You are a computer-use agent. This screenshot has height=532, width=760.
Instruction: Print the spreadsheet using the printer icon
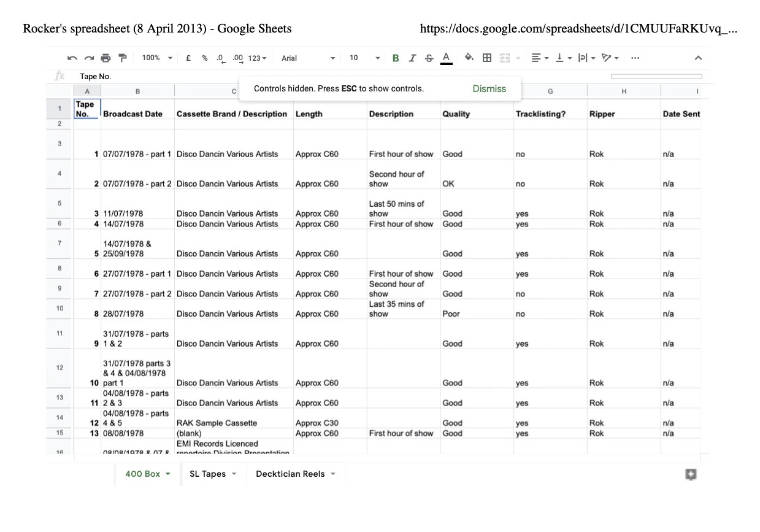106,58
